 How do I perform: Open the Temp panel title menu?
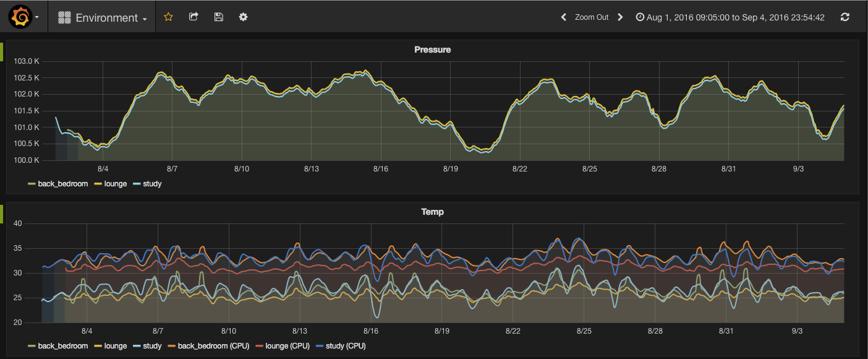point(432,212)
